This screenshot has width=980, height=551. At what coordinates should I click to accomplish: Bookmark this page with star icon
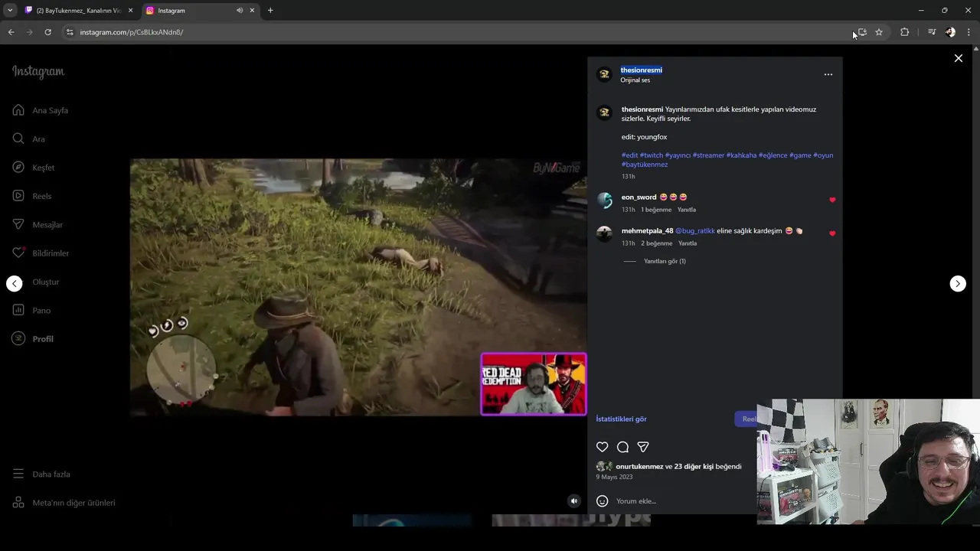tap(879, 32)
